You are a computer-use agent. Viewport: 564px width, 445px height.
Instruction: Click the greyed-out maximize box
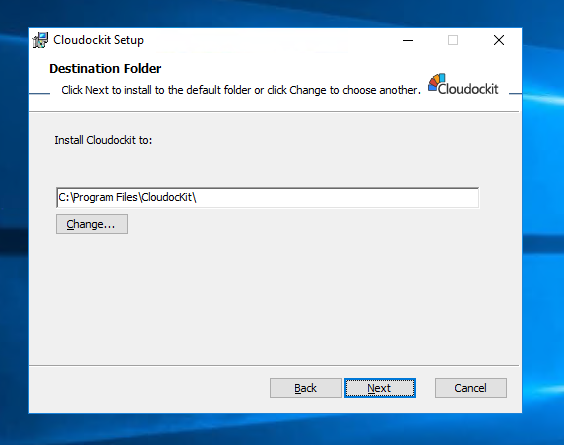click(x=453, y=40)
